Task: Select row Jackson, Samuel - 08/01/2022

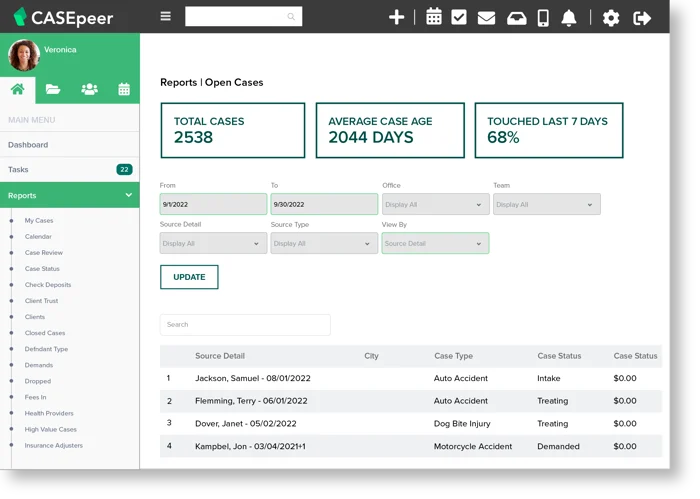Action: (x=411, y=378)
